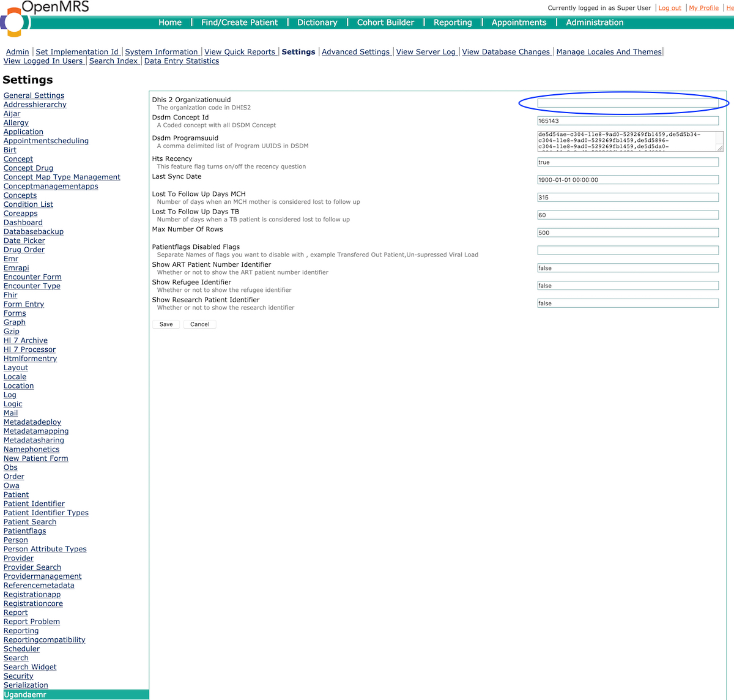The image size is (734, 700).
Task: Select the Max Number Of Rows field
Action: point(628,233)
